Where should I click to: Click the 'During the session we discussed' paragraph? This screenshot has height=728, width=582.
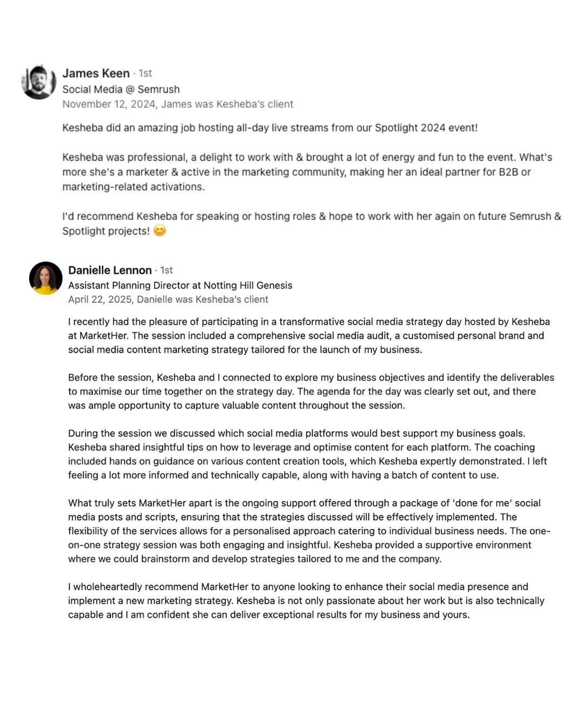308,454
